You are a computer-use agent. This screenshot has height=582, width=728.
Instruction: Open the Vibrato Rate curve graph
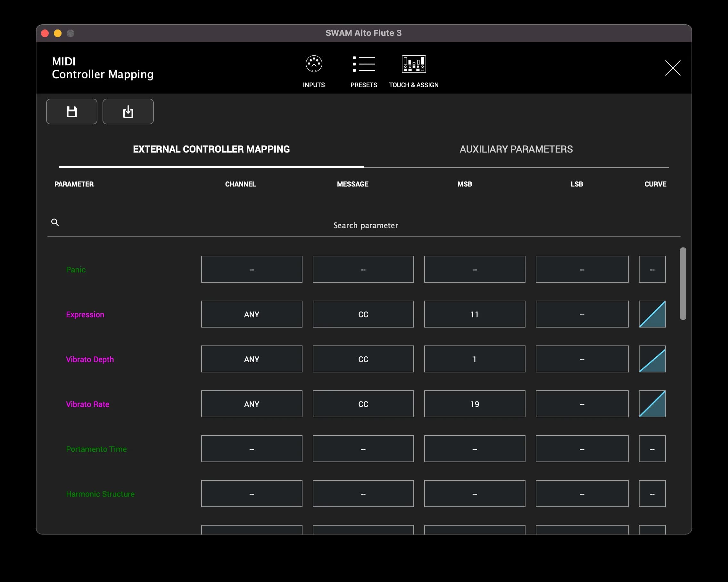pos(652,404)
